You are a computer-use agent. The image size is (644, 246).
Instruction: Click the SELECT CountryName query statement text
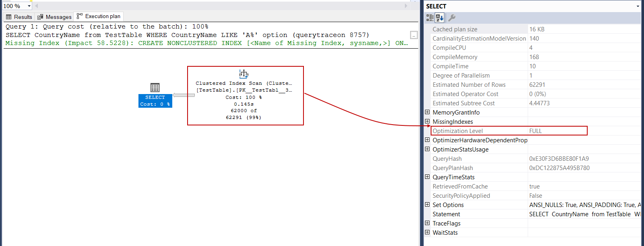[187, 35]
